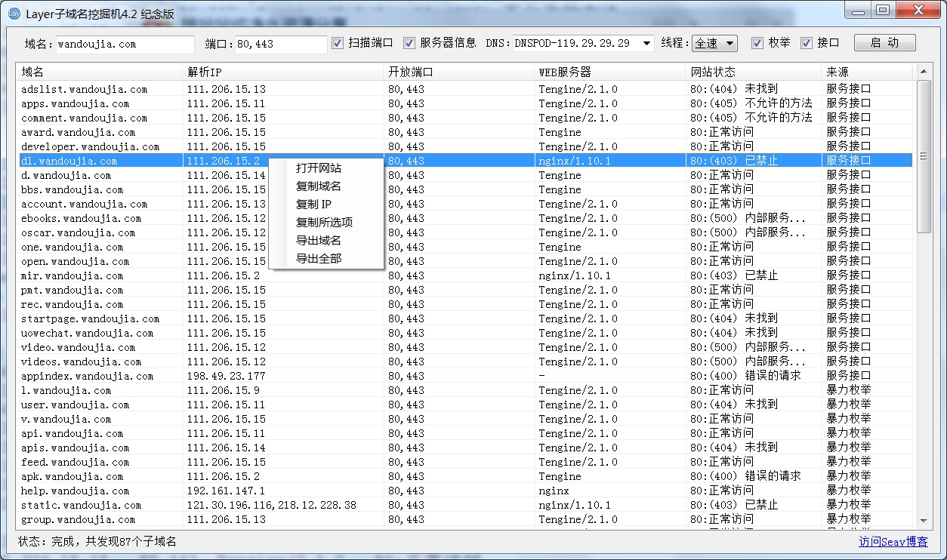This screenshot has height=560, width=947.
Task: Select the open.wandoujia.com row
Action: point(464,261)
